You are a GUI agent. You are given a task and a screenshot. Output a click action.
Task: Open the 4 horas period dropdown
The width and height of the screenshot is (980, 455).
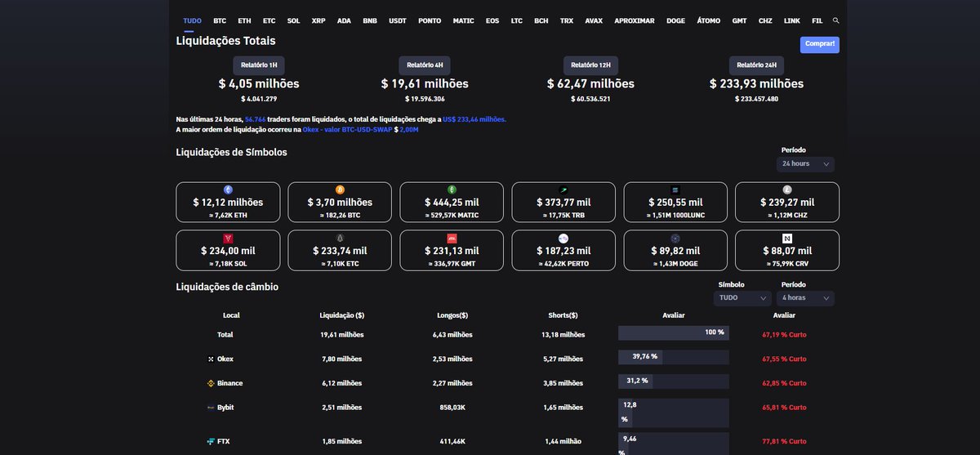point(805,298)
